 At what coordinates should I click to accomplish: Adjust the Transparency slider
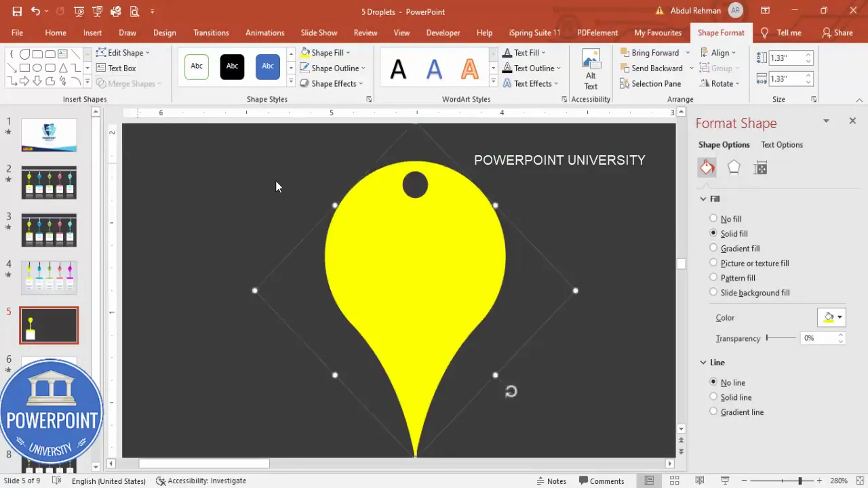(x=781, y=338)
